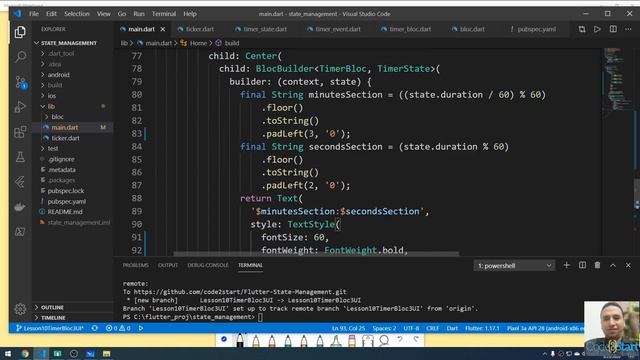
Task: Open Chrome from the taskbar
Action: 25,353
